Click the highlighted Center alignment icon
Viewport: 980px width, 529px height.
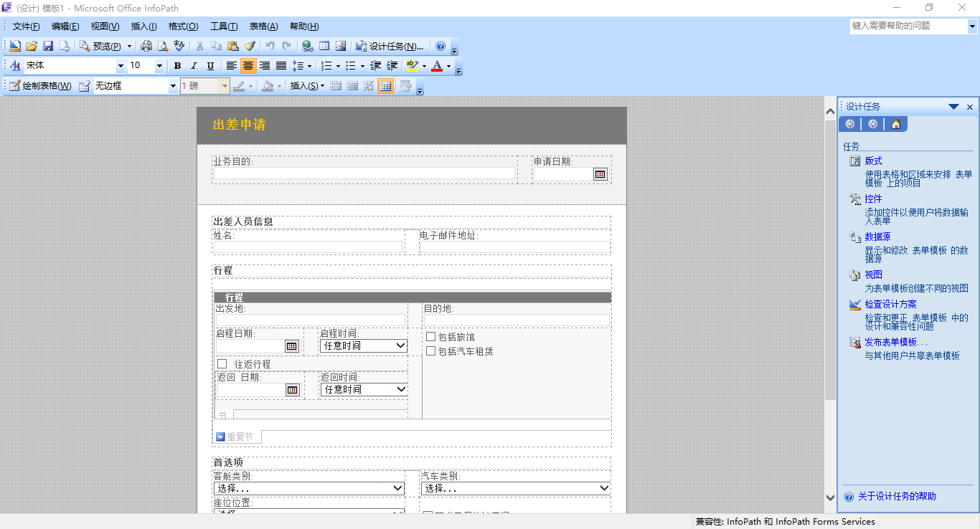(248, 66)
